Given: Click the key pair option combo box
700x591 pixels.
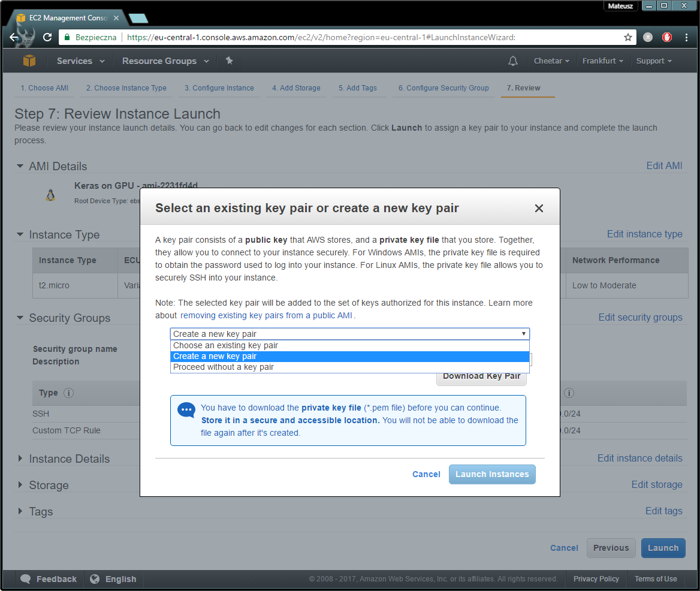Looking at the screenshot, I should coord(349,334).
